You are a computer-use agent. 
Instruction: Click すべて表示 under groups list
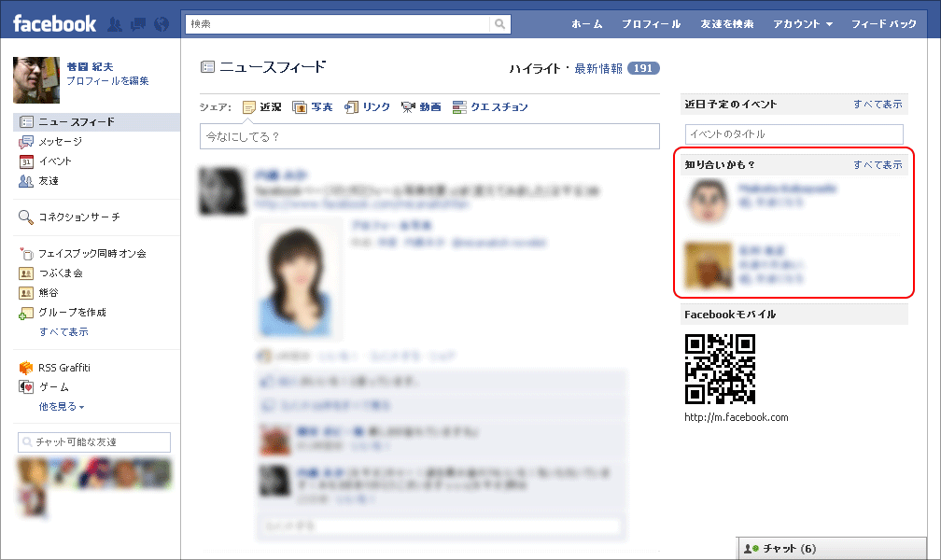pos(63,332)
